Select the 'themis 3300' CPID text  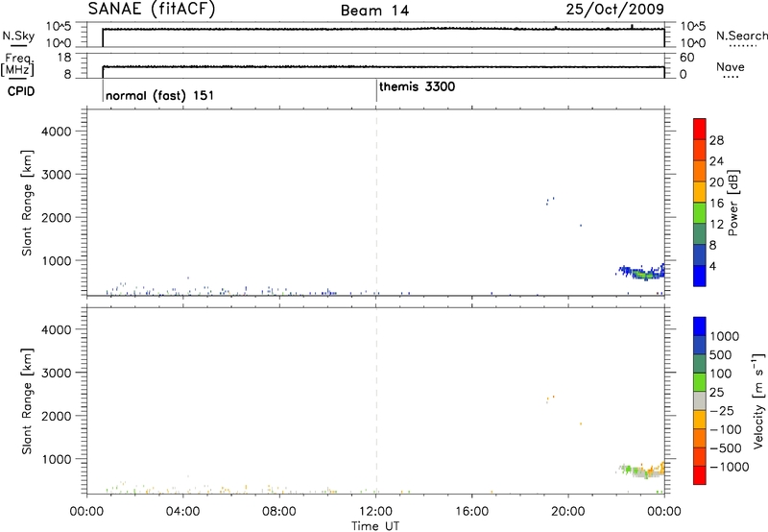tap(417, 86)
